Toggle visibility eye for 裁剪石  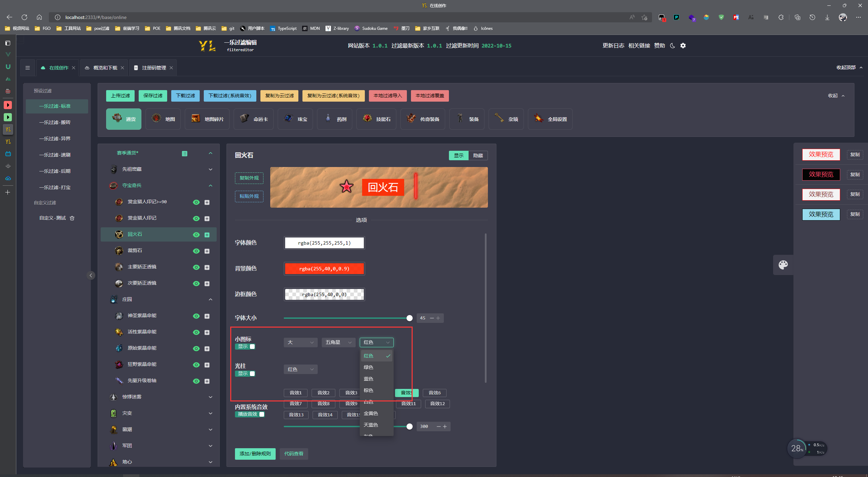(196, 251)
